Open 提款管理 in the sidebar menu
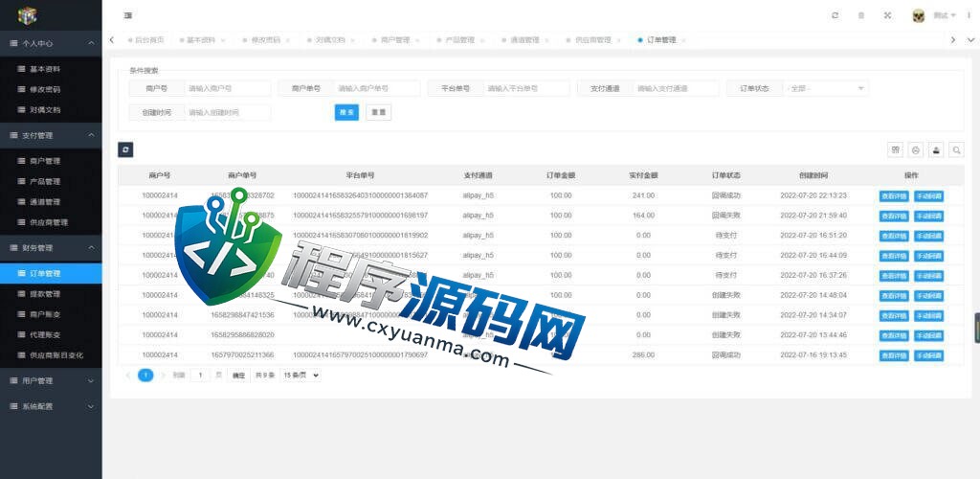The height and width of the screenshot is (479, 980). pos(51,294)
